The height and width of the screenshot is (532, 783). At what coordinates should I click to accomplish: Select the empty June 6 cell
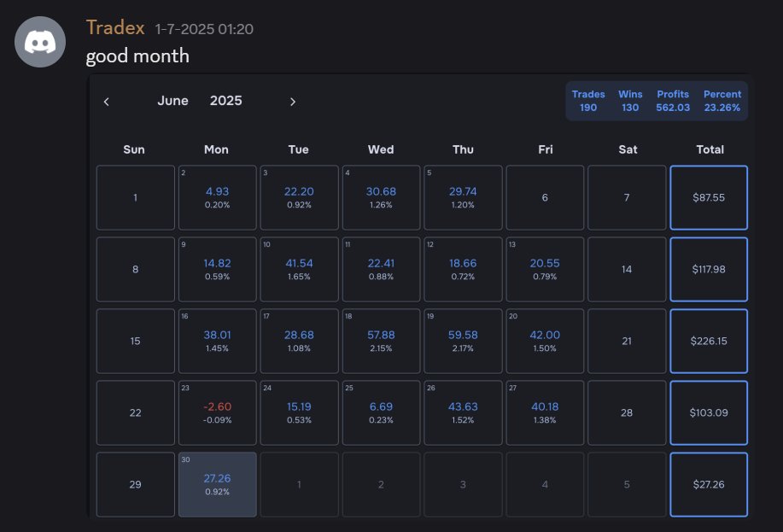pyautogui.click(x=545, y=197)
